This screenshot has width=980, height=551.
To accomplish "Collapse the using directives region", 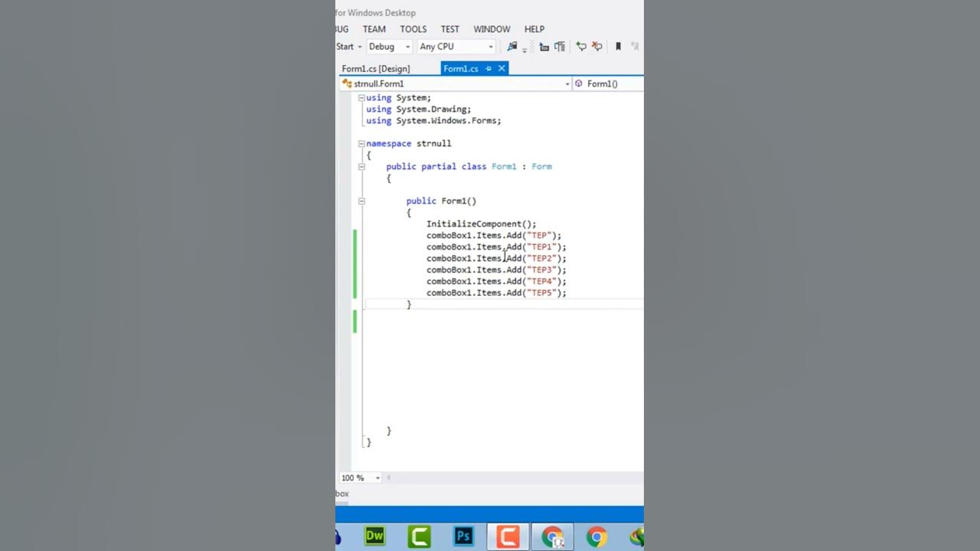I will (361, 98).
